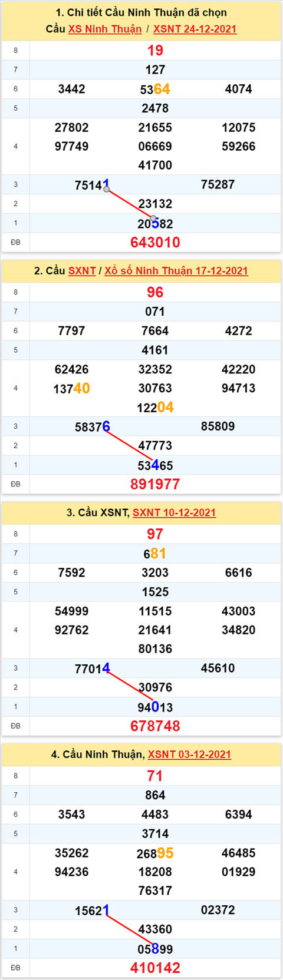
Task: Click the number 3203
Action: click(x=155, y=573)
